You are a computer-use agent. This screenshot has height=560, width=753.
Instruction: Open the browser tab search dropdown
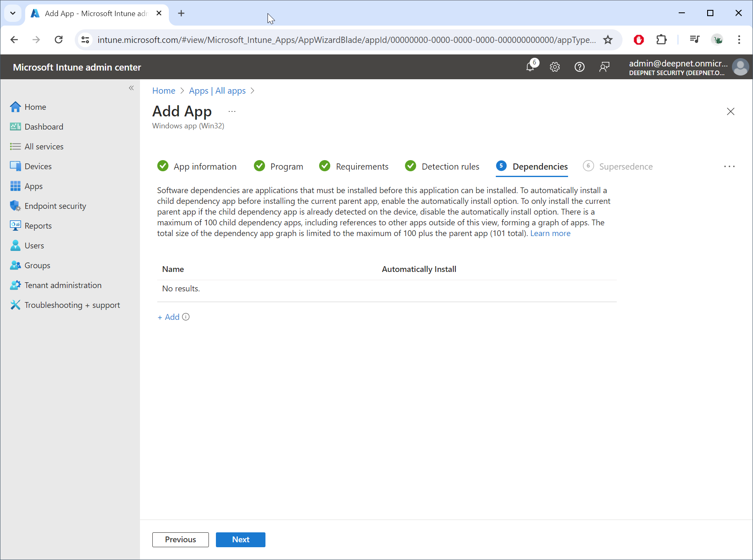tap(13, 13)
